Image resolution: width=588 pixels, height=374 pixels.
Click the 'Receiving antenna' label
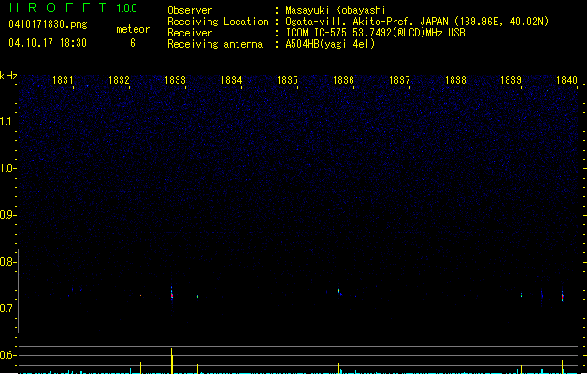point(215,44)
